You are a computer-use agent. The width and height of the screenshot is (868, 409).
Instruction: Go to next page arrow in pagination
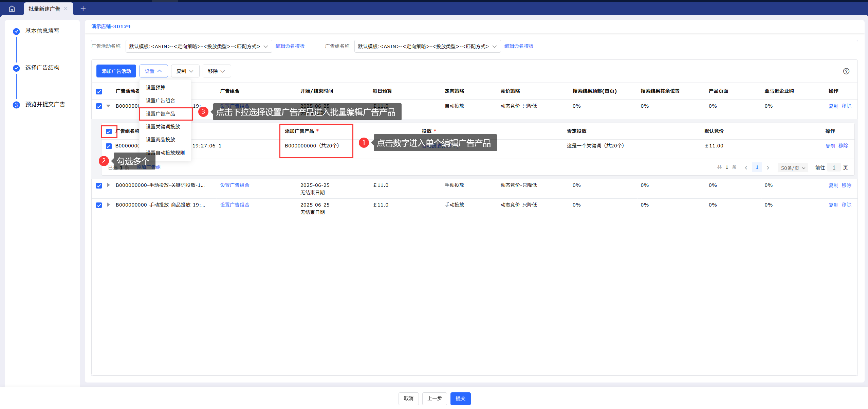point(768,168)
